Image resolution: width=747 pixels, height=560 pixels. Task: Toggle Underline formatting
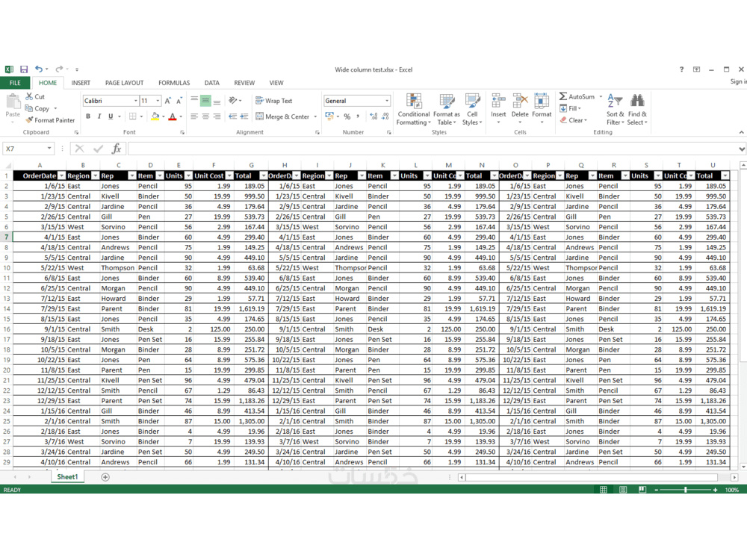[111, 116]
